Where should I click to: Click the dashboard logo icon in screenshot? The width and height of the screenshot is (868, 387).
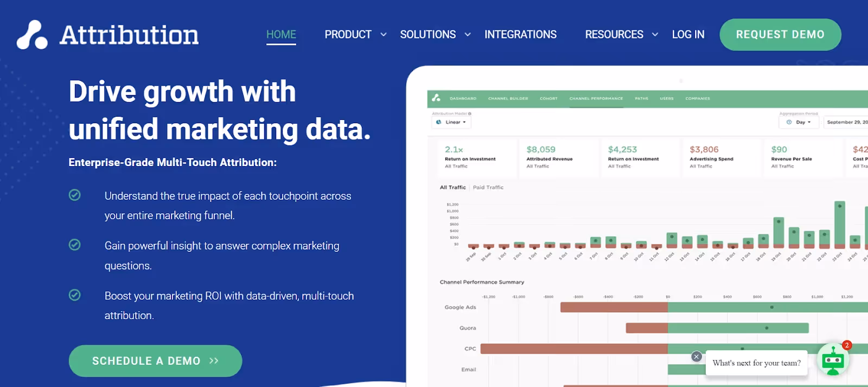click(436, 98)
